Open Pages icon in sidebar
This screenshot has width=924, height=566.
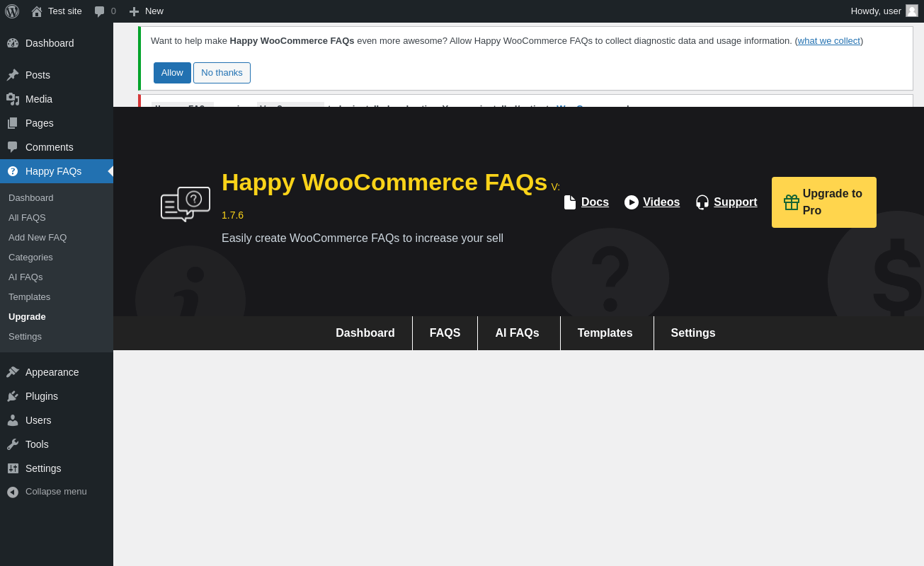pos(13,123)
